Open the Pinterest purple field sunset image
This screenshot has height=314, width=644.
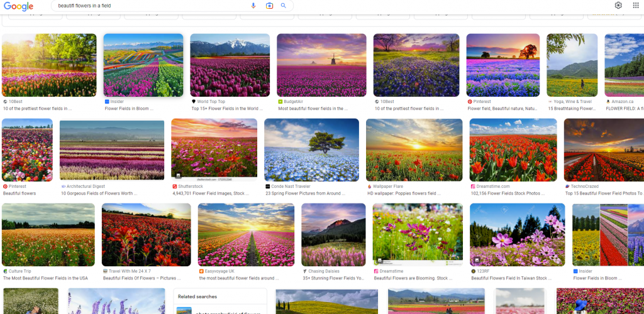click(x=503, y=65)
